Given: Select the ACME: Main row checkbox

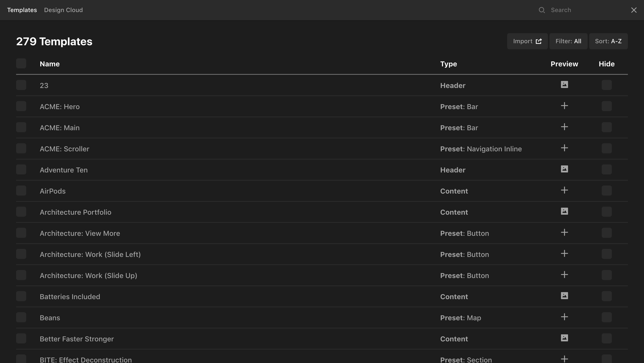Looking at the screenshot, I should click(21, 127).
